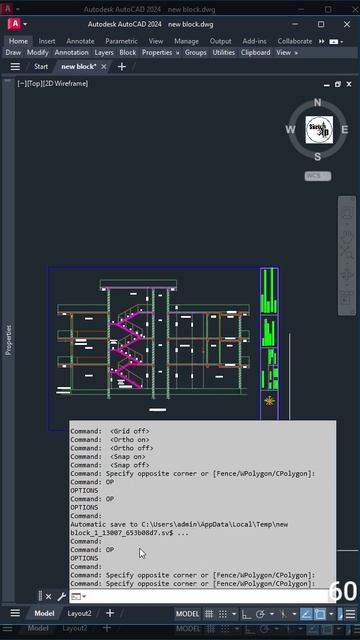Image resolution: width=360 pixels, height=640 pixels.
Task: Toggle object snap tracking (highlighted icon)
Action: coord(307,614)
